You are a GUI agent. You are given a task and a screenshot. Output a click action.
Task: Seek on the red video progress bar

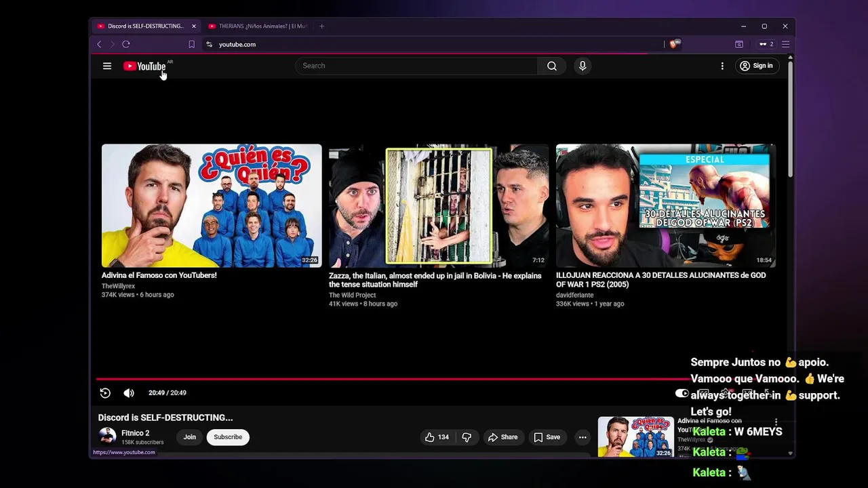tap(393, 379)
